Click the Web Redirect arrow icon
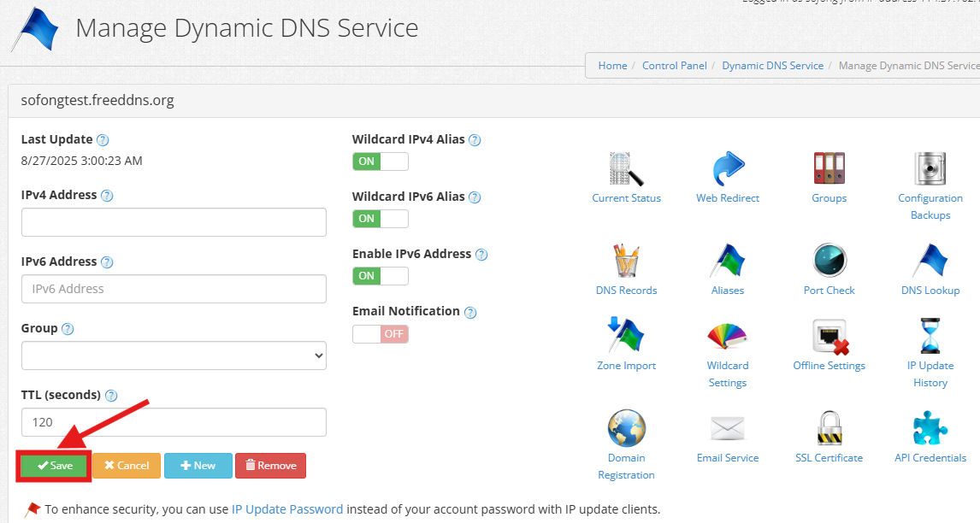Viewport: 980px width, 523px height. coord(728,169)
